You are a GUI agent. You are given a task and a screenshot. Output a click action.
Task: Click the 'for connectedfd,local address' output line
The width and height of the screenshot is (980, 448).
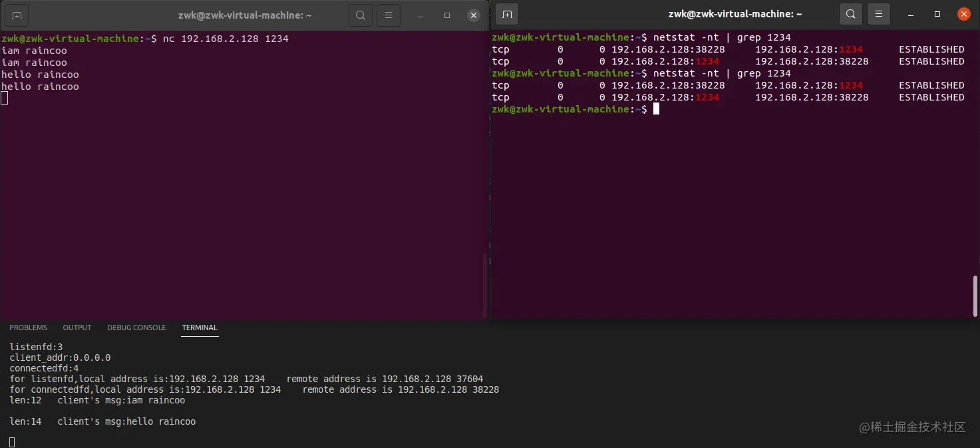(254, 389)
